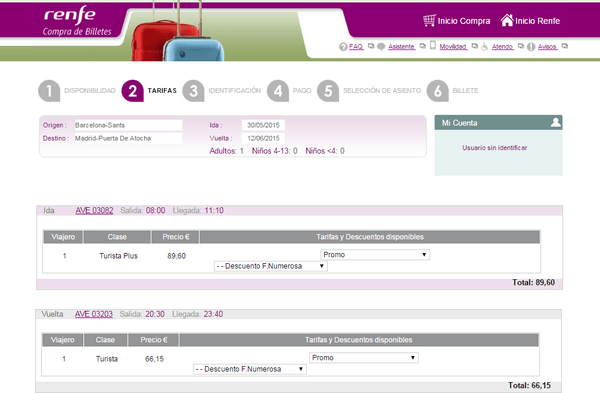The width and height of the screenshot is (600, 393).
Task: Click the user icon in Mi Cuenta header
Action: coord(555,122)
